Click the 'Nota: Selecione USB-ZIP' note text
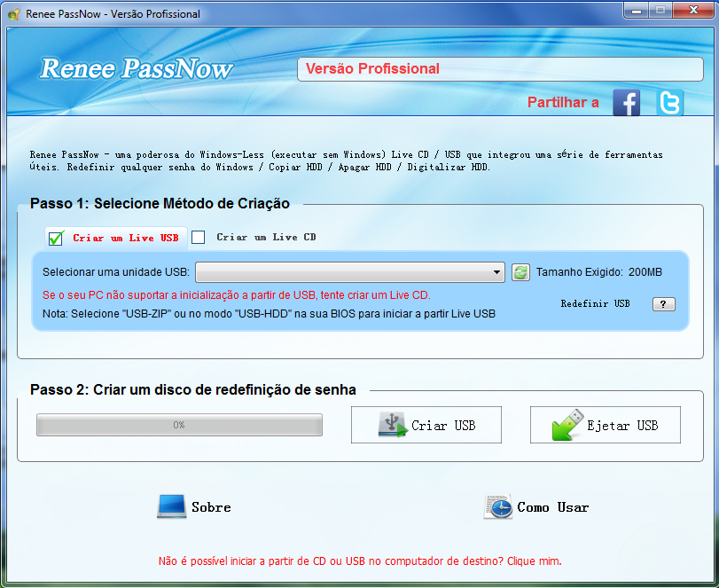 pos(269,314)
